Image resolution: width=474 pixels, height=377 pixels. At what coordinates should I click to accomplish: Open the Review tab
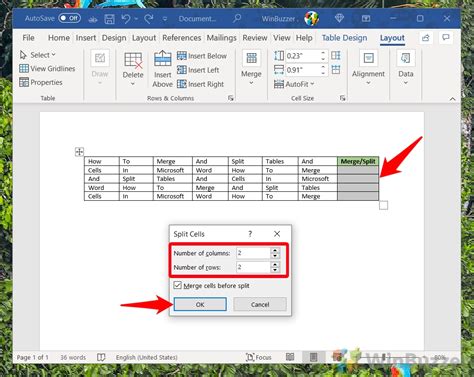tap(255, 38)
